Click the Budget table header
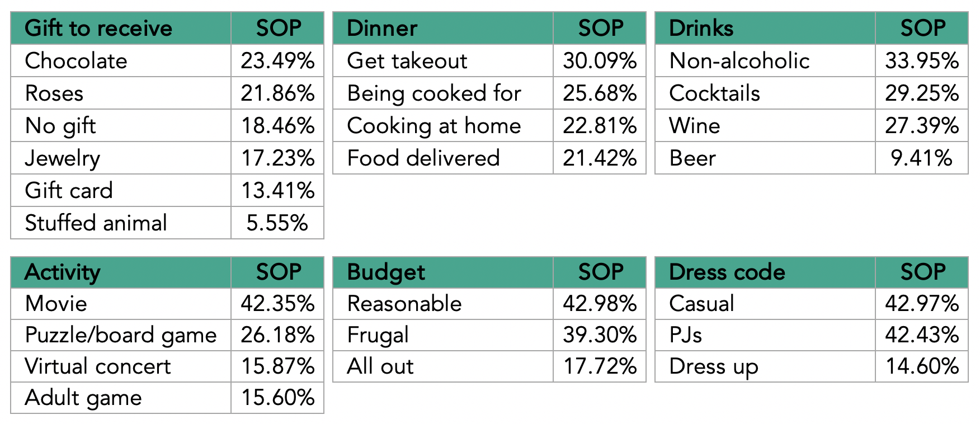980x424 pixels. tap(386, 272)
